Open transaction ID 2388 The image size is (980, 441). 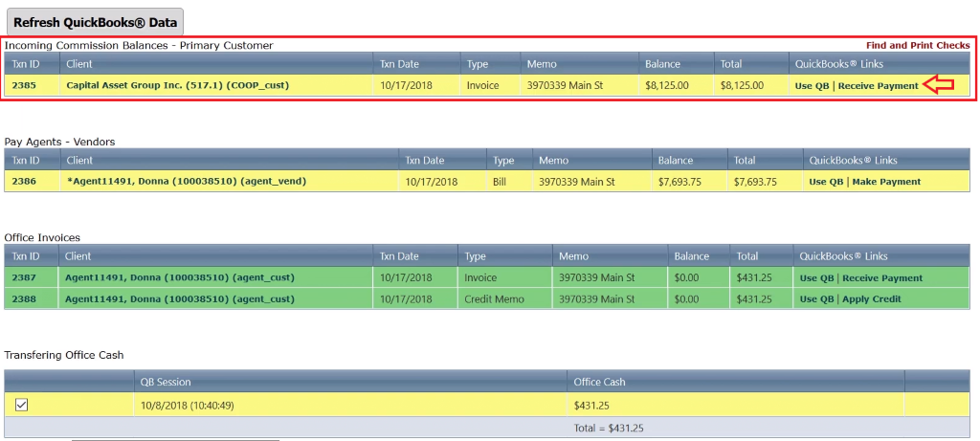24,298
